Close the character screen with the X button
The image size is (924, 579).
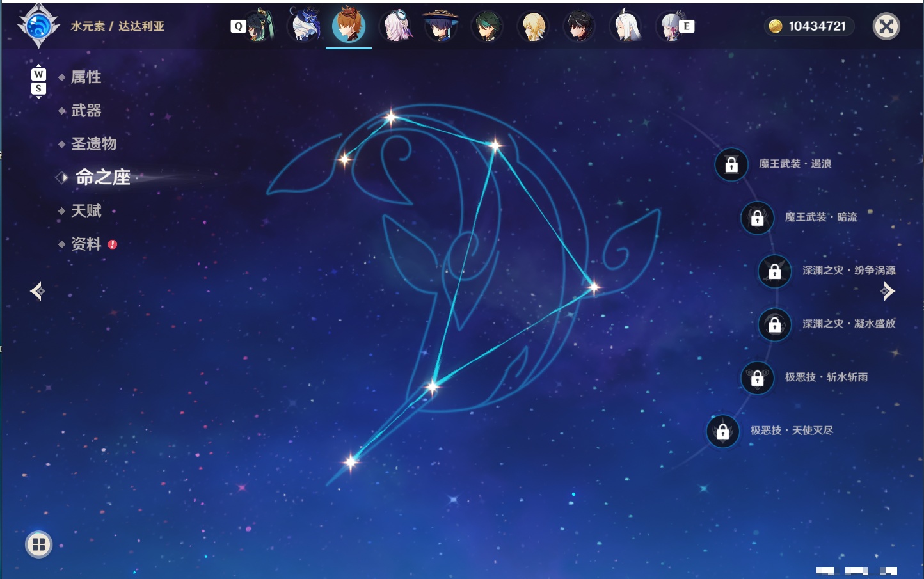pos(886,26)
